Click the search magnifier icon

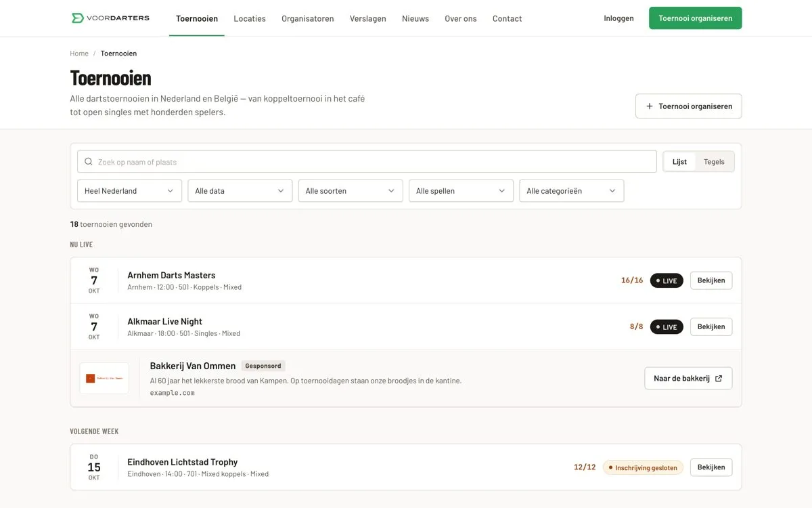pos(89,162)
